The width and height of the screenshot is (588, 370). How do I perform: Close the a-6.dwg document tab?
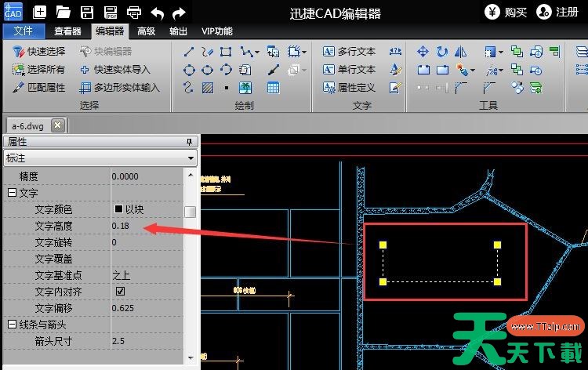point(58,125)
